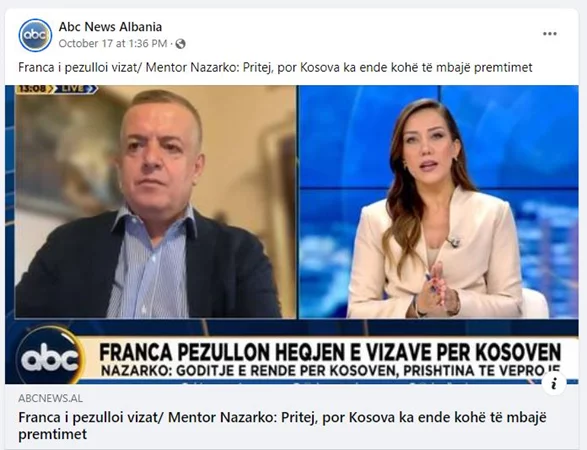Open the October 17 at 1:36 PM timestamp
587x450 pixels.
pos(113,43)
